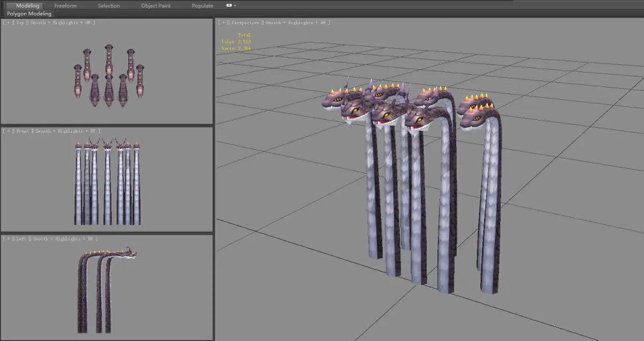The image size is (644, 341).
Task: Click the Left viewport view label
Action: [x=21, y=238]
